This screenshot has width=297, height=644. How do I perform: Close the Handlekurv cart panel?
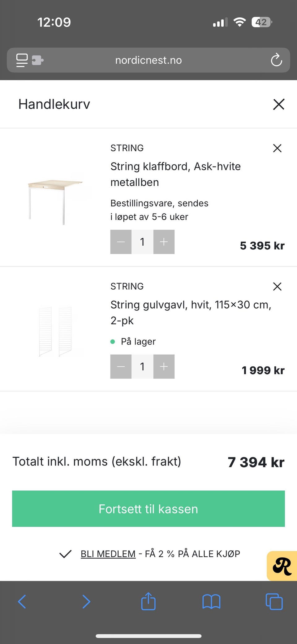coord(278,104)
